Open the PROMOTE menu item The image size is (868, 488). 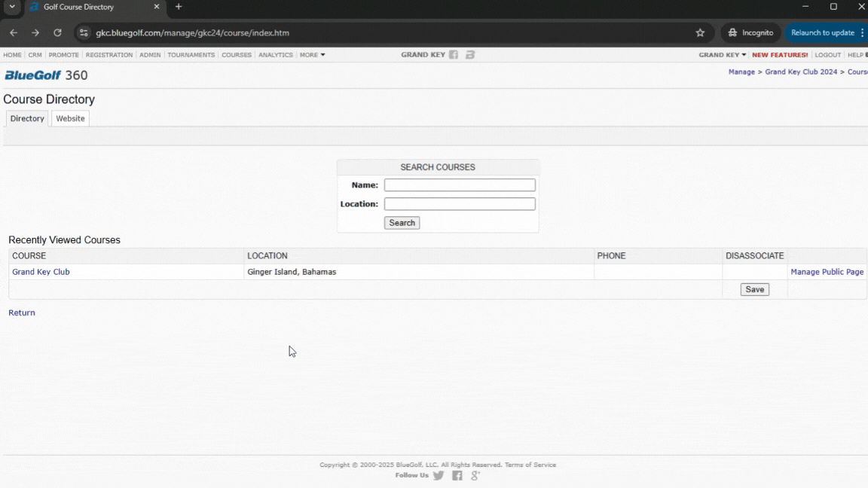[x=63, y=55]
